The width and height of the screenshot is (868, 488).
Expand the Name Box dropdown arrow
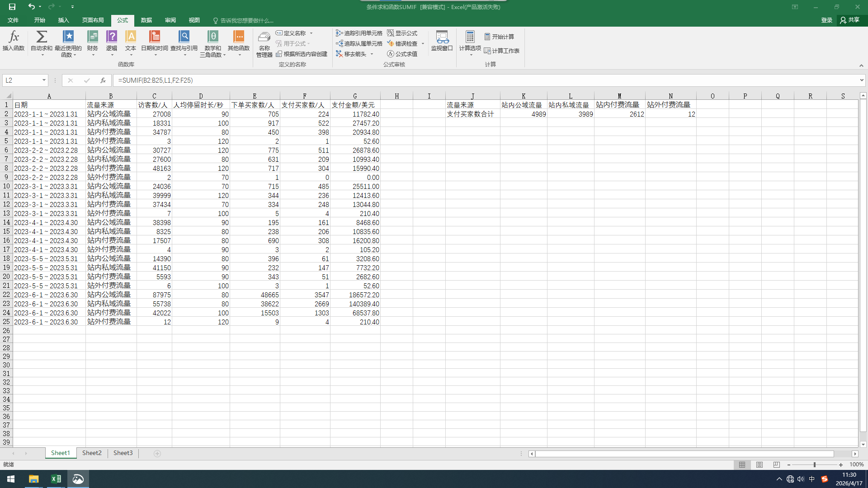[x=44, y=80]
